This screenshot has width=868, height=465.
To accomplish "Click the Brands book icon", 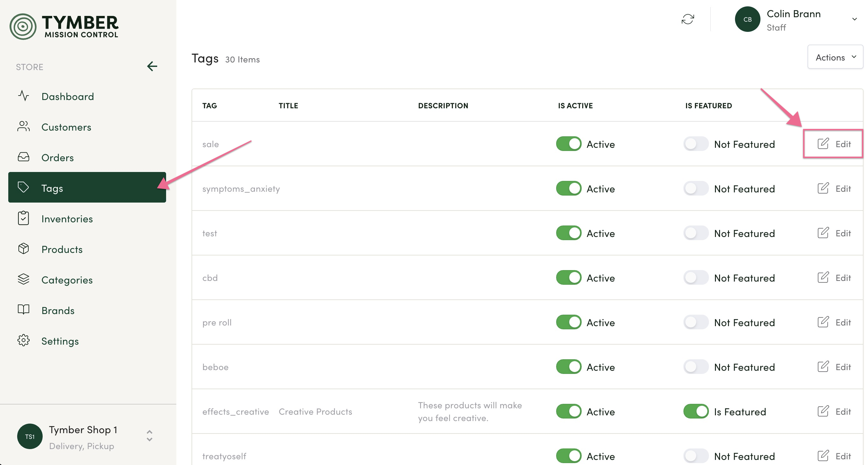I will [x=24, y=310].
